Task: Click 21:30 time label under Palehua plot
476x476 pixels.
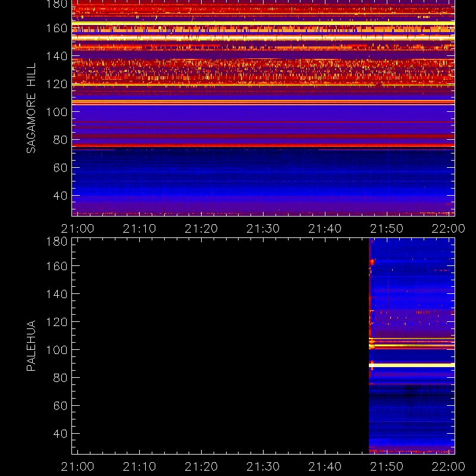Action: (x=263, y=466)
